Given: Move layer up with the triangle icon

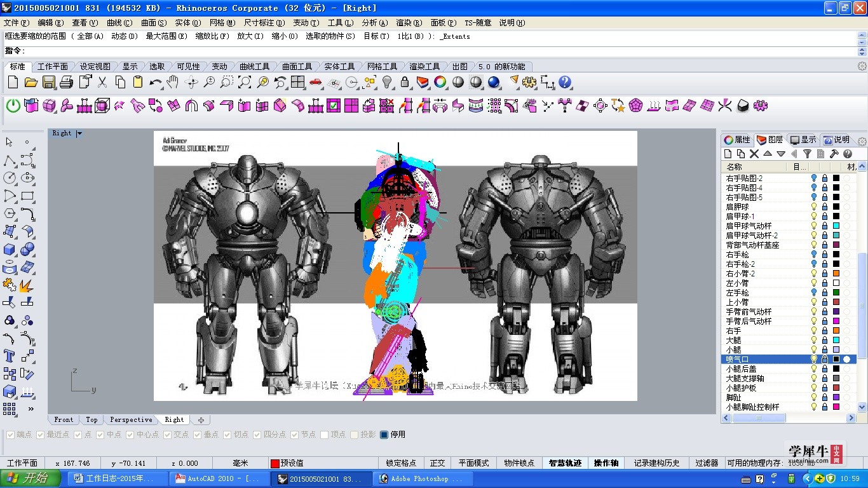Looking at the screenshot, I should [x=768, y=154].
